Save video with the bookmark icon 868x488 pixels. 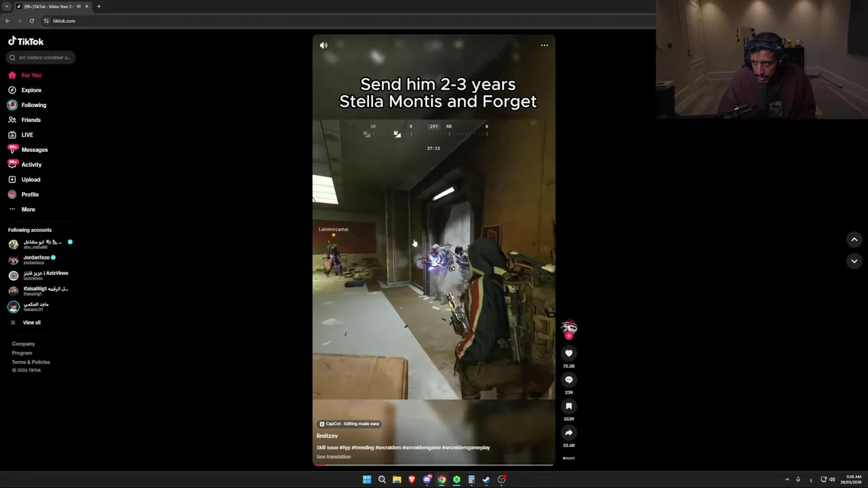click(x=569, y=406)
